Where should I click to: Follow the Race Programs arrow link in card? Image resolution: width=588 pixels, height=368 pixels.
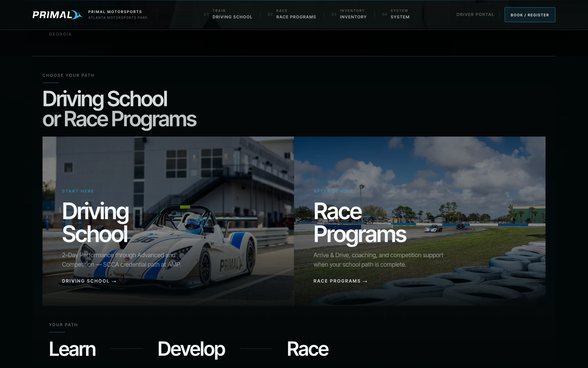click(340, 281)
